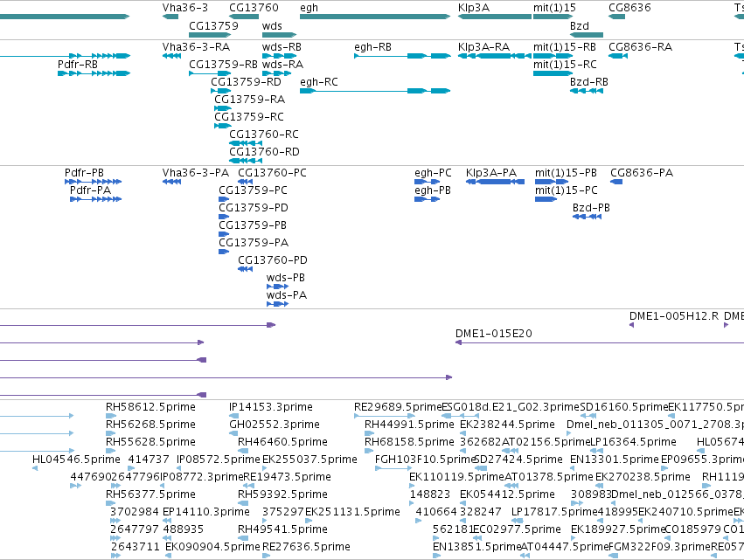Viewport: 744px width, 560px height.
Task: Select the egh-PC protein label
Action: click(x=433, y=173)
